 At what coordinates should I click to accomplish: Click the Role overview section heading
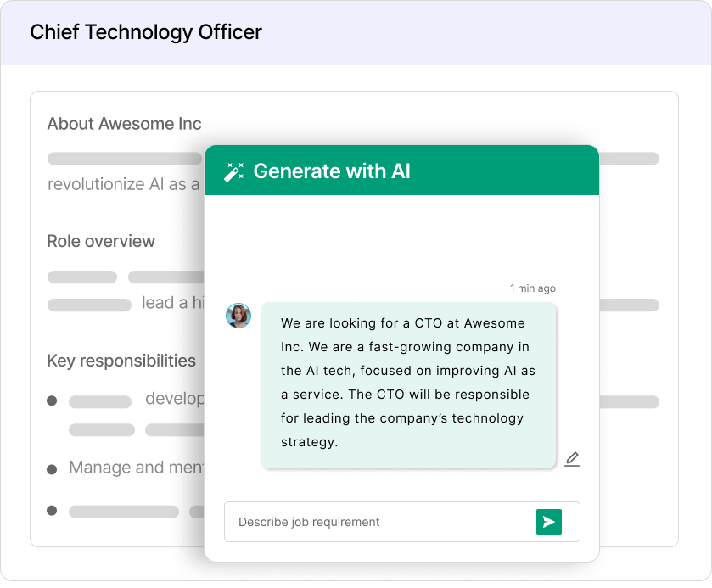(x=101, y=241)
